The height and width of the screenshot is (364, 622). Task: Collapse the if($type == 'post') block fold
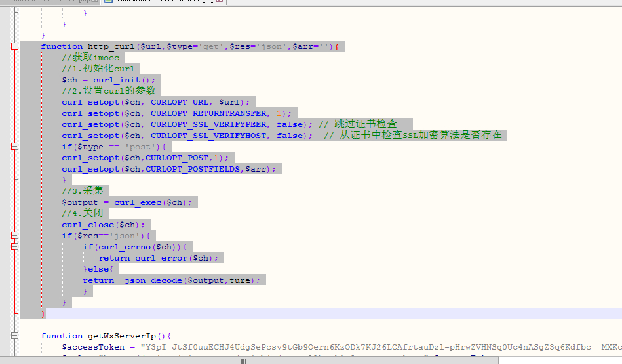coord(14,147)
